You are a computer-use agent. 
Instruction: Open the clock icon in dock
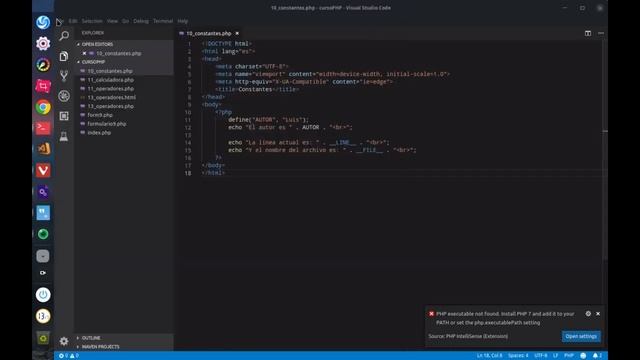(43, 316)
